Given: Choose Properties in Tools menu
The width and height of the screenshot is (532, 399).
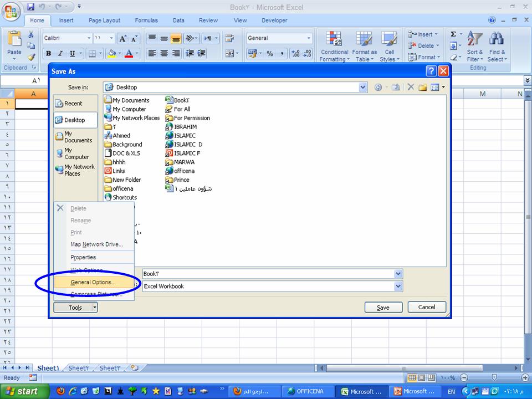Looking at the screenshot, I should 94,257.
